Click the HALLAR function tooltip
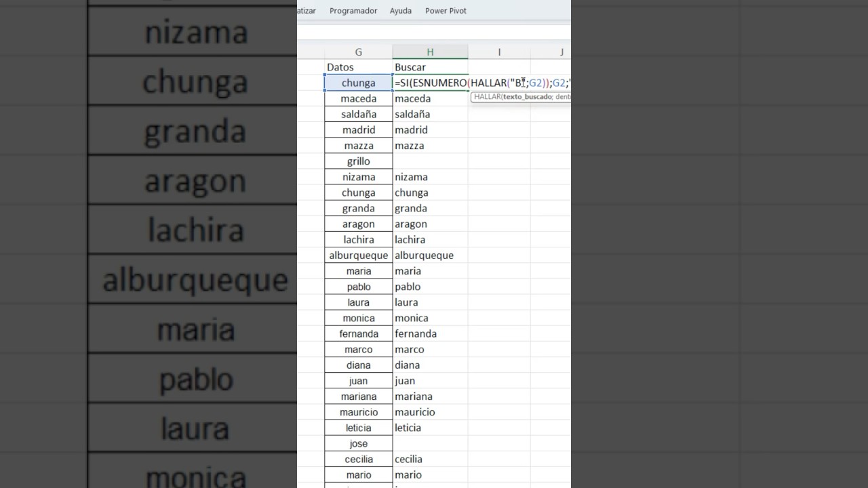The height and width of the screenshot is (488, 868). pos(521,97)
